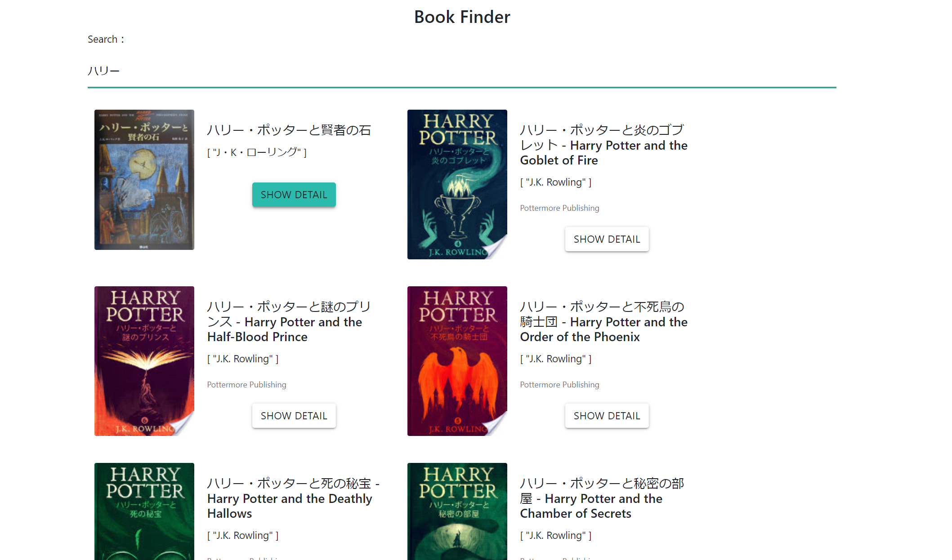Click the Book Finder page heading

pyautogui.click(x=462, y=17)
